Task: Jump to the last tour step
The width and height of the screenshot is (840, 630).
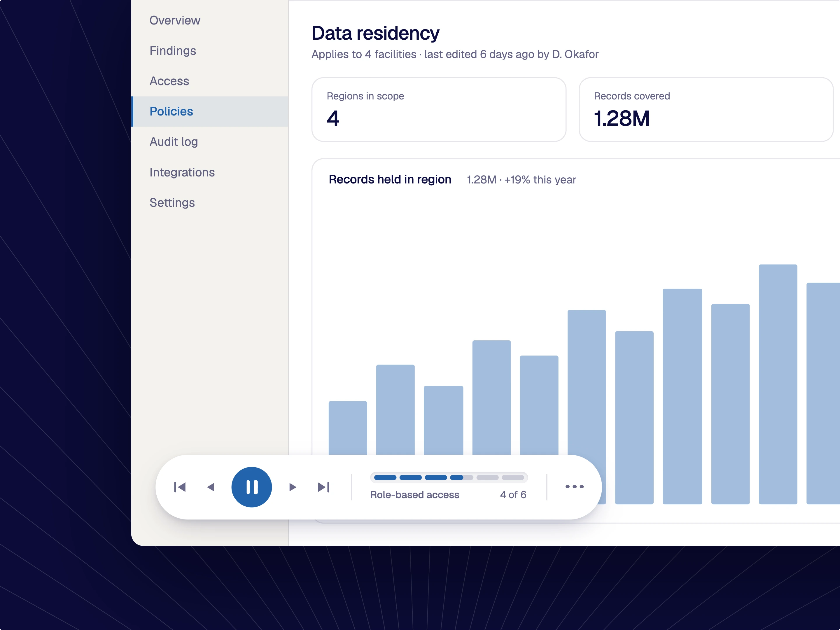Action: coord(323,487)
